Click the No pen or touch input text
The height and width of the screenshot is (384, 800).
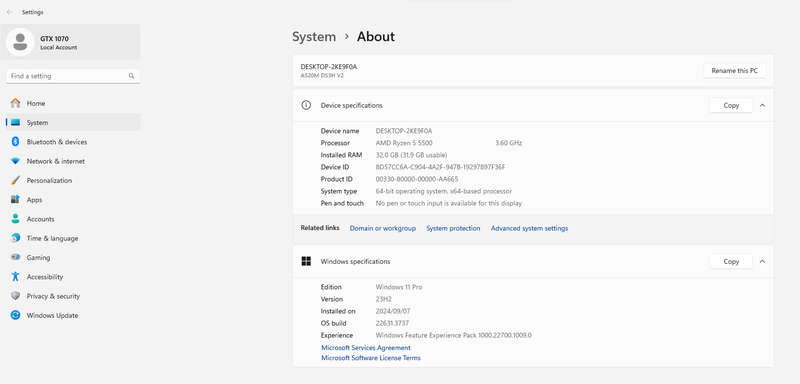tap(449, 203)
